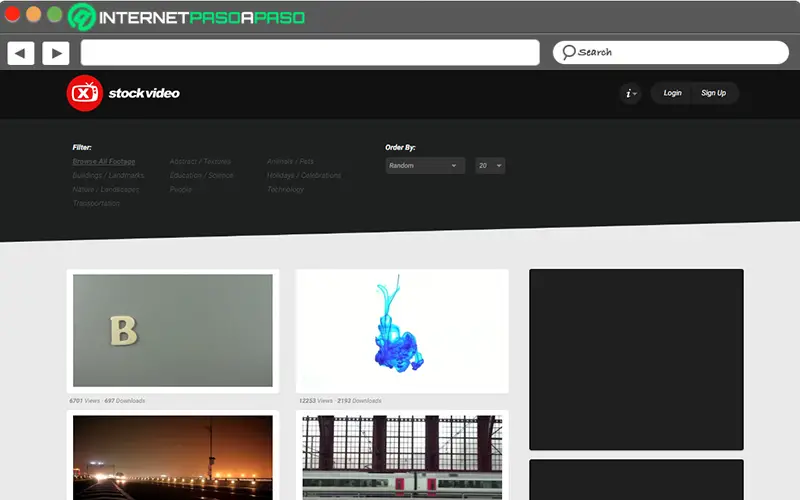Select Browse All Footage filter
800x500 pixels.
pos(104,161)
